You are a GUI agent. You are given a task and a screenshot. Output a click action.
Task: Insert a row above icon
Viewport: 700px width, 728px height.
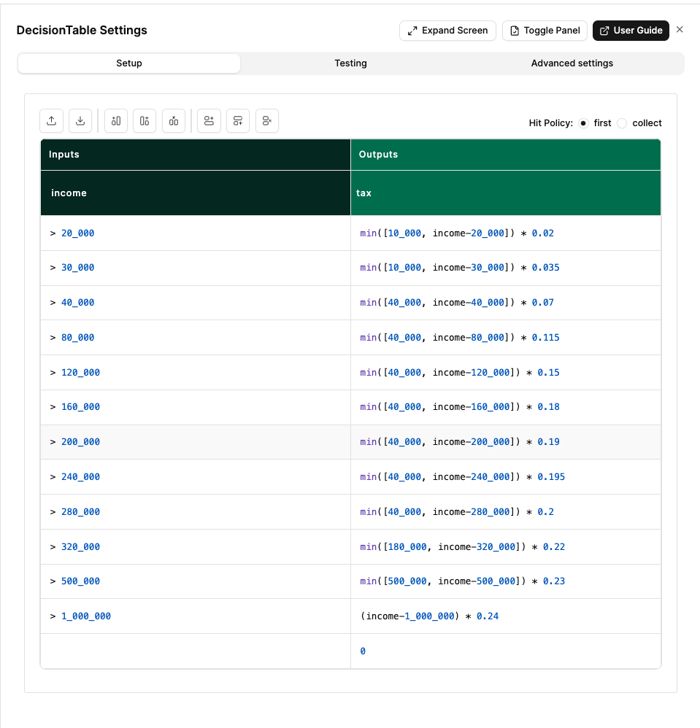pos(209,120)
